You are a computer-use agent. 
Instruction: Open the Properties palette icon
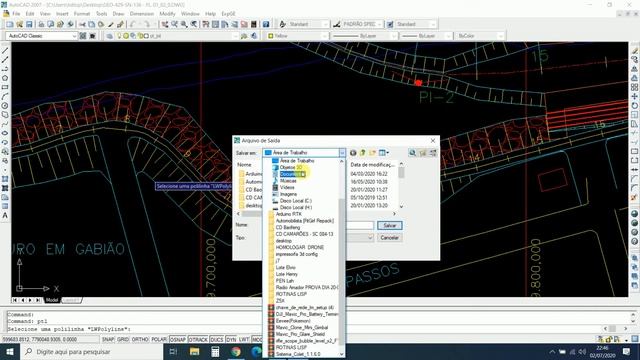click(x=206, y=24)
